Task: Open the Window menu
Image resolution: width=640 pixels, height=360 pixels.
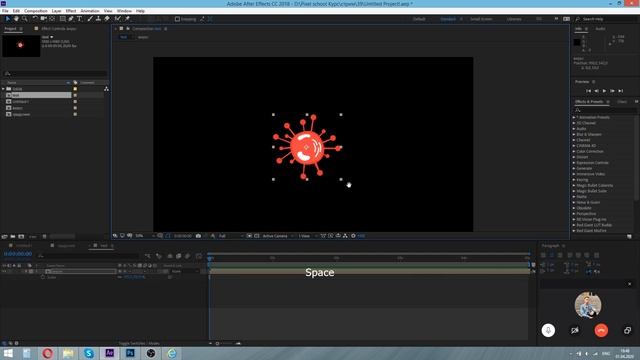Action: pos(124,11)
